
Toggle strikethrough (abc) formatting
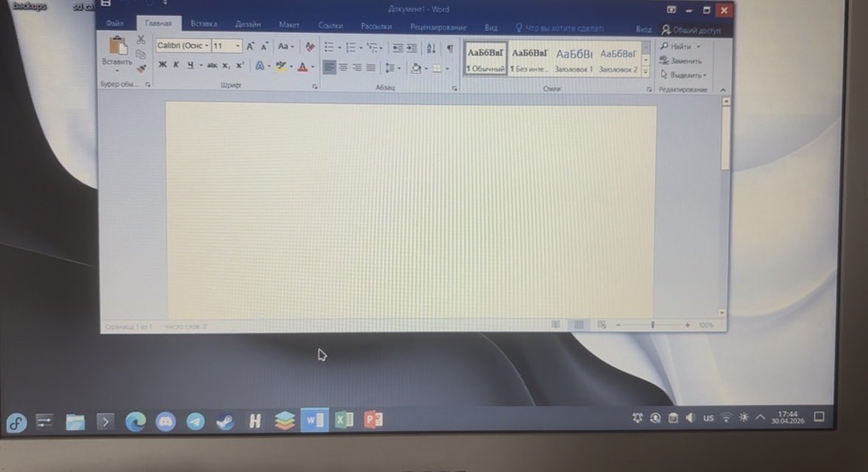click(x=211, y=66)
